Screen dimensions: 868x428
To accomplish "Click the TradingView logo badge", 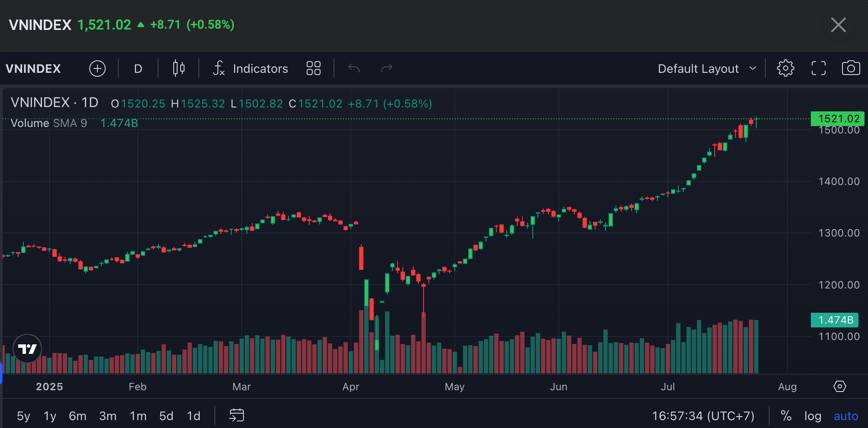I will [x=27, y=348].
